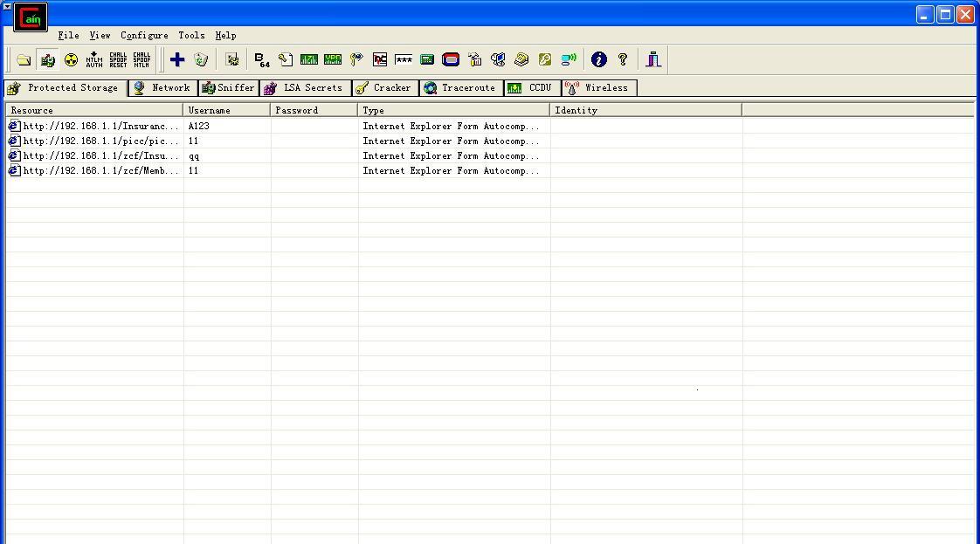980x544 pixels.
Task: Open the Tools menu
Action: pos(191,36)
